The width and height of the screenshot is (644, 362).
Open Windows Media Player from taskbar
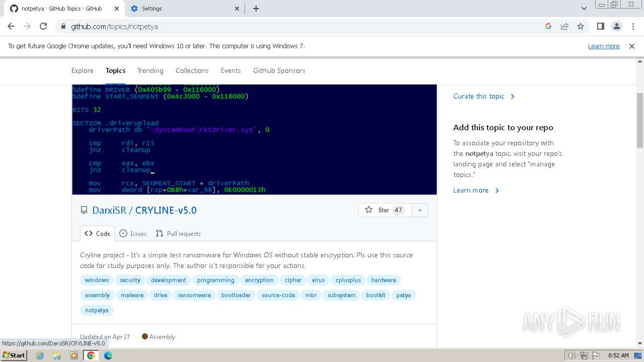[74, 355]
